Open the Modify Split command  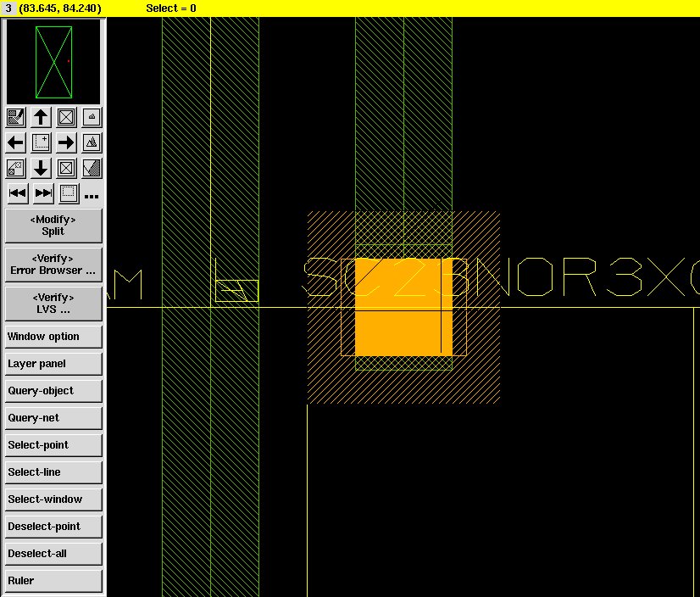(x=53, y=226)
